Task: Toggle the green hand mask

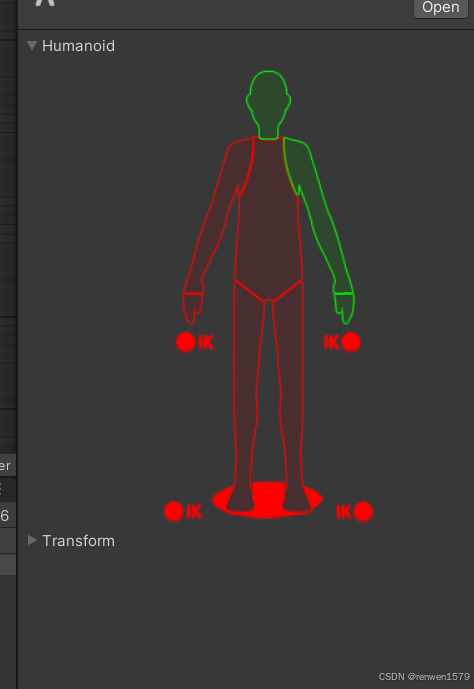Action: coord(344,308)
